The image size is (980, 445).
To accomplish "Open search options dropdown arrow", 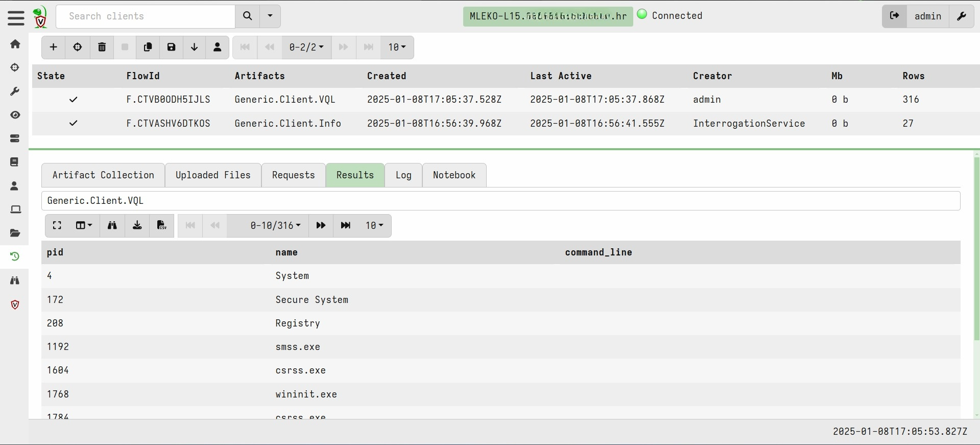I will pyautogui.click(x=270, y=16).
